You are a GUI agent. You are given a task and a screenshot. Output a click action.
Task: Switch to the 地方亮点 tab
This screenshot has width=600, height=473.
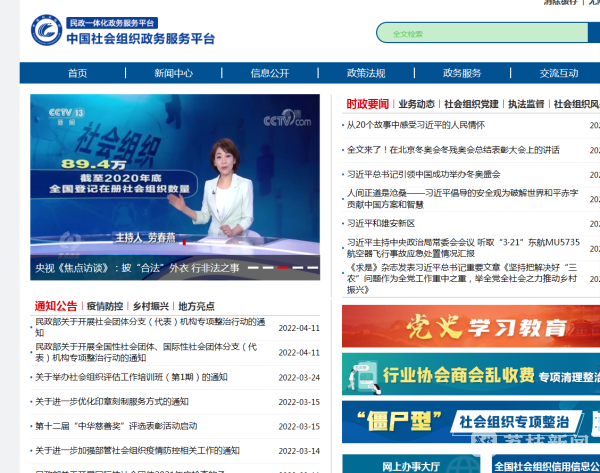click(196, 306)
